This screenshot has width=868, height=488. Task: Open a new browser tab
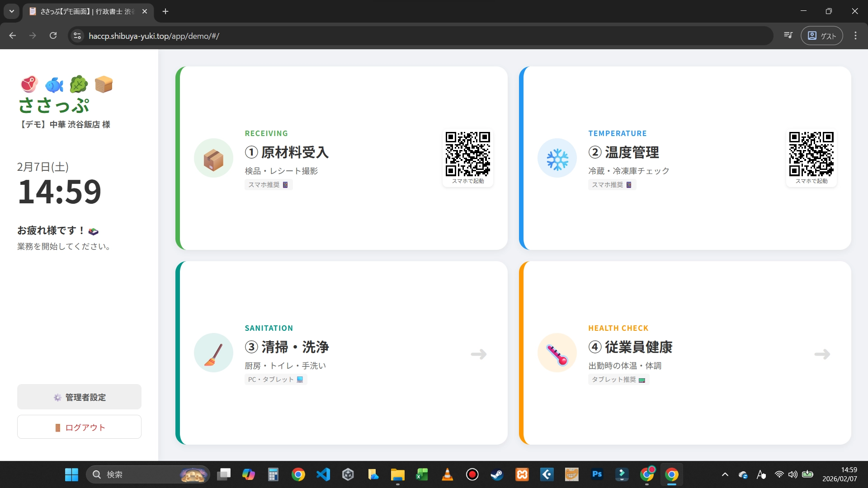(165, 11)
